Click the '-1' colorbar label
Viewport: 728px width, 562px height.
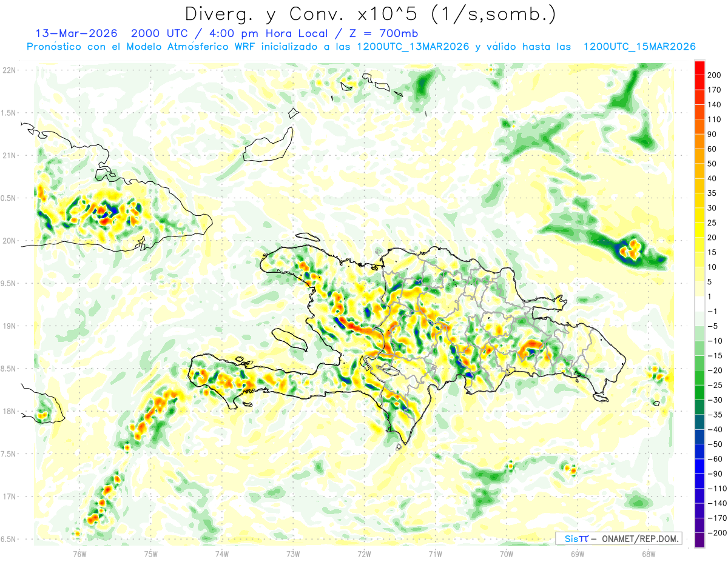(x=713, y=312)
